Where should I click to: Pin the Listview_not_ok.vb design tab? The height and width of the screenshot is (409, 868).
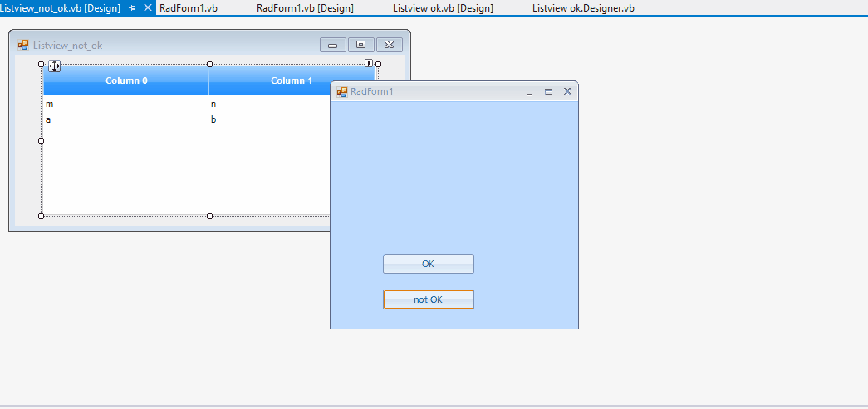[132, 8]
